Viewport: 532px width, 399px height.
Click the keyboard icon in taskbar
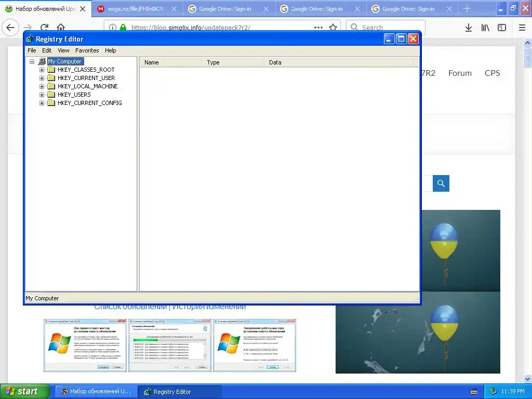(474, 392)
